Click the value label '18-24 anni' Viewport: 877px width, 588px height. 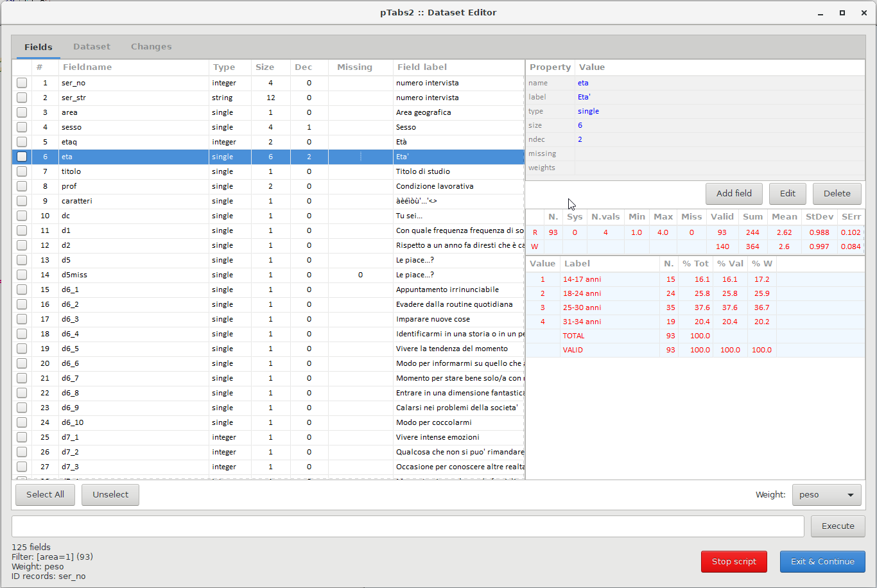582,293
